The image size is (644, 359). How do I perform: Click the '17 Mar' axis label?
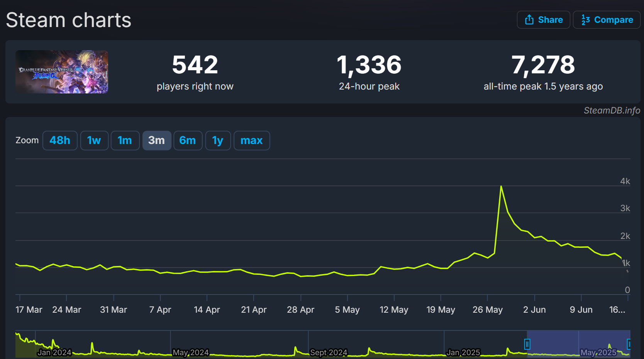pyautogui.click(x=29, y=310)
